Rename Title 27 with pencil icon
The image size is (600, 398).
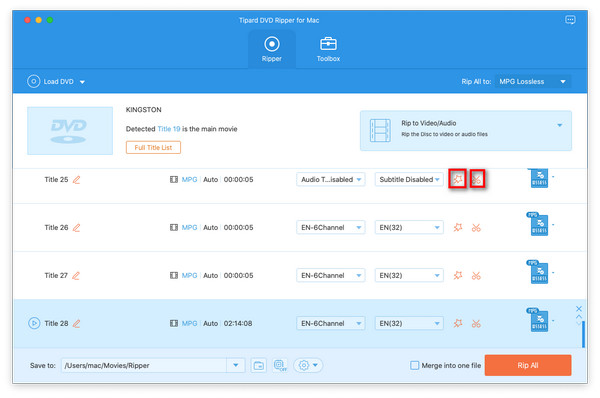click(x=76, y=276)
